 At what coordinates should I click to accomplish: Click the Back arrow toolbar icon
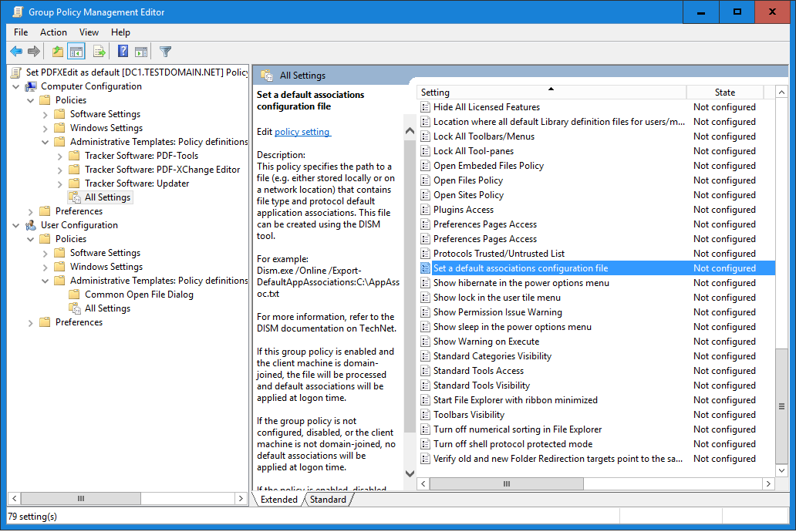pyautogui.click(x=16, y=51)
